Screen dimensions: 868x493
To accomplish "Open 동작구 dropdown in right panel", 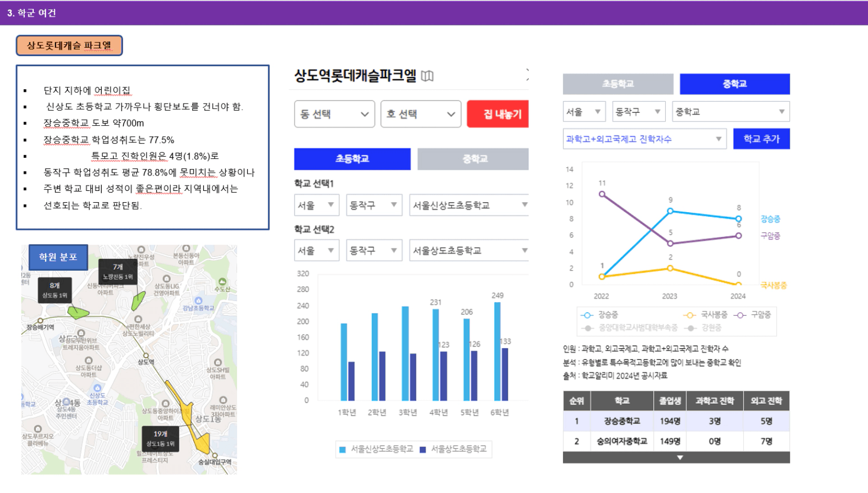I will pos(639,112).
